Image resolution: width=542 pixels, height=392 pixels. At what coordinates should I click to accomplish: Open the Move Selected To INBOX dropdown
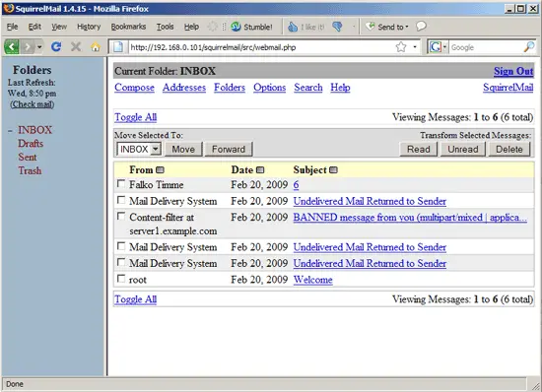coord(139,149)
